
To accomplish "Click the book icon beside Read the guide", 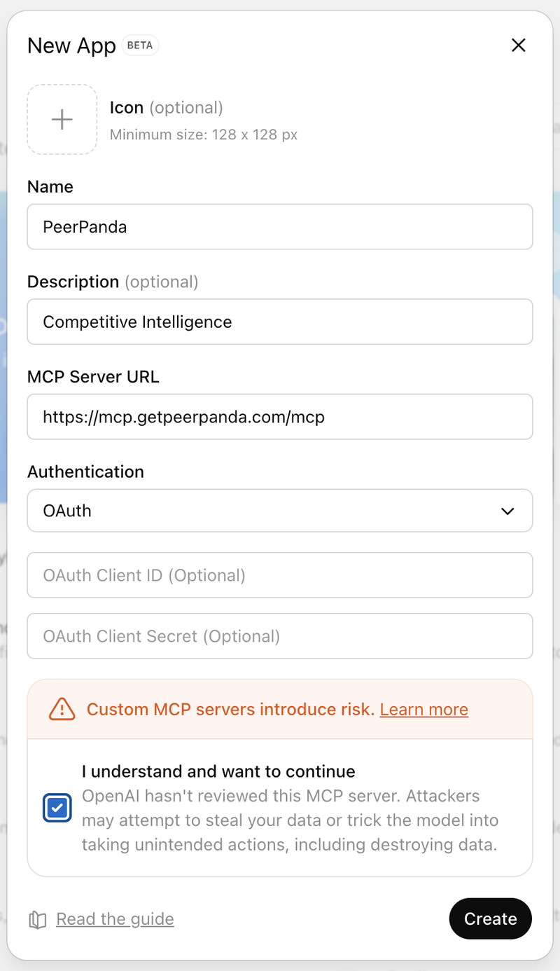I will click(38, 918).
